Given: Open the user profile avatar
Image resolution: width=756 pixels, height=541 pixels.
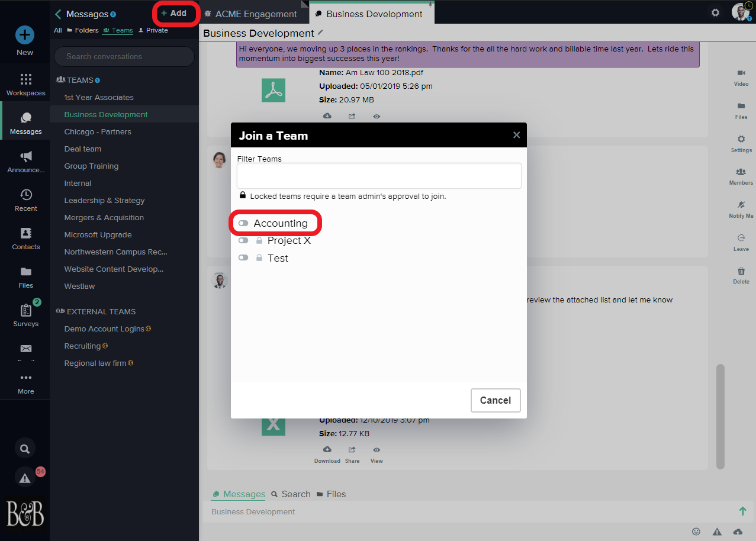Looking at the screenshot, I should (741, 12).
